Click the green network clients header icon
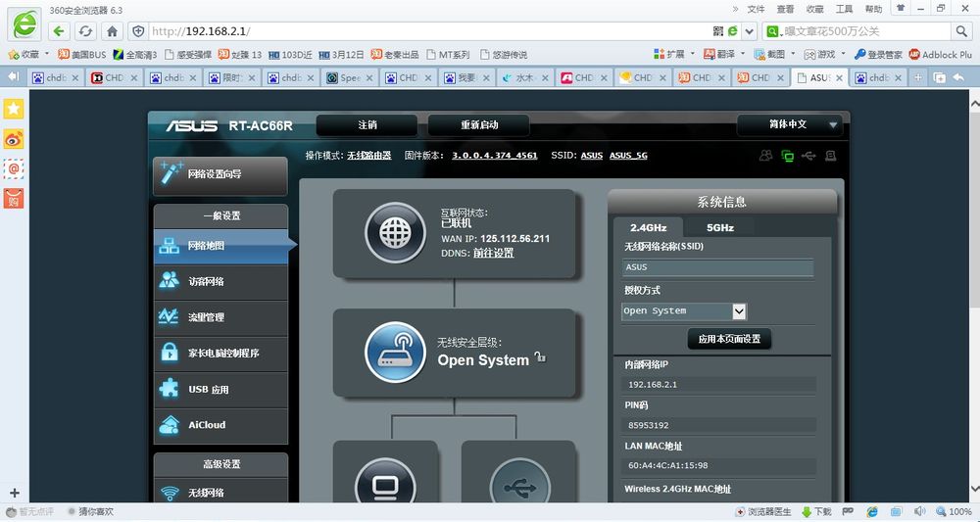Viewport: 980px width, 522px height. tap(788, 156)
